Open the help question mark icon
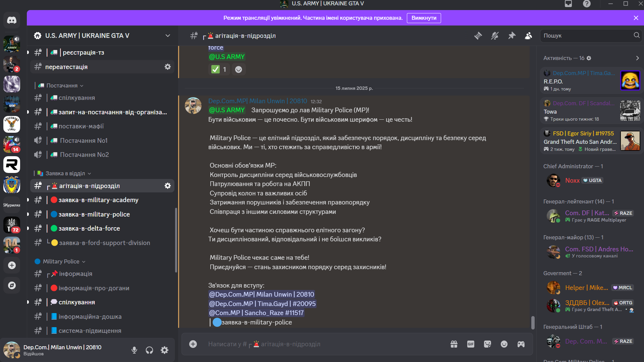 coord(587,4)
